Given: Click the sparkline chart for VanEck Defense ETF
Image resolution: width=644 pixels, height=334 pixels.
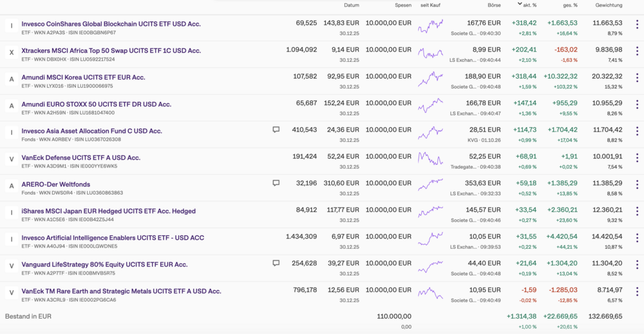Looking at the screenshot, I should click(430, 159).
